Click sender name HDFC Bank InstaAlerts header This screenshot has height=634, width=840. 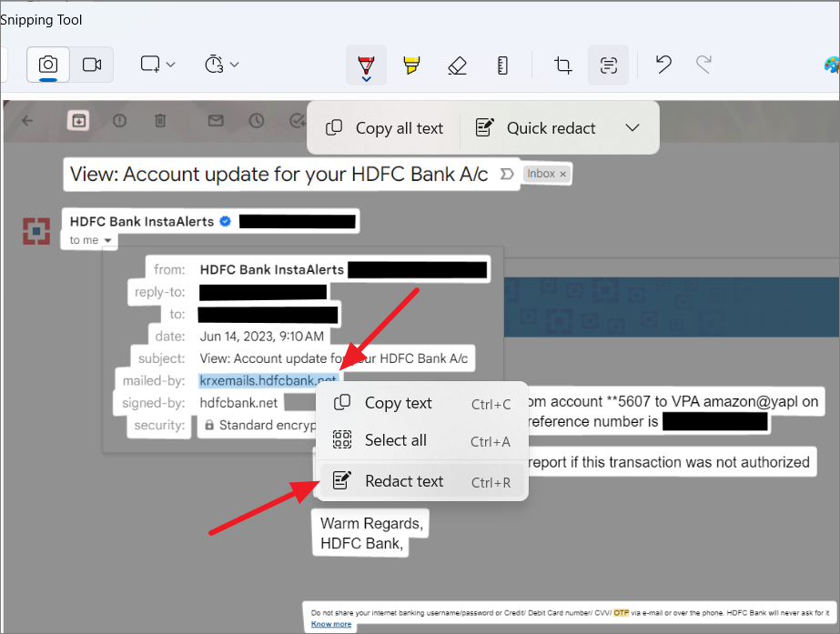click(142, 221)
